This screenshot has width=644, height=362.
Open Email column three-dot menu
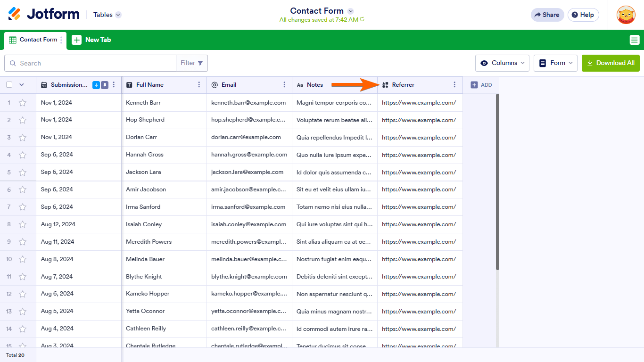tap(284, 85)
